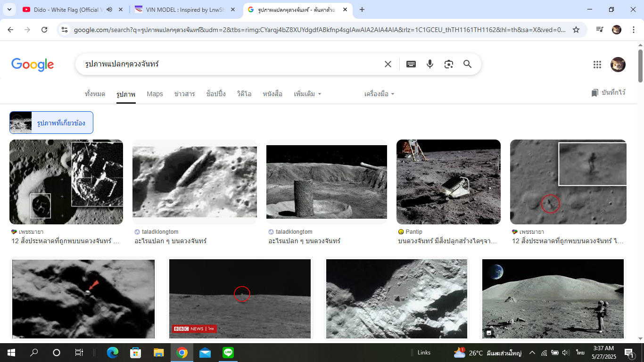Screen dimensions: 644x362
Task: Click the รูปภาพที่เกี่ยวข้อง chip
Action: point(51,123)
